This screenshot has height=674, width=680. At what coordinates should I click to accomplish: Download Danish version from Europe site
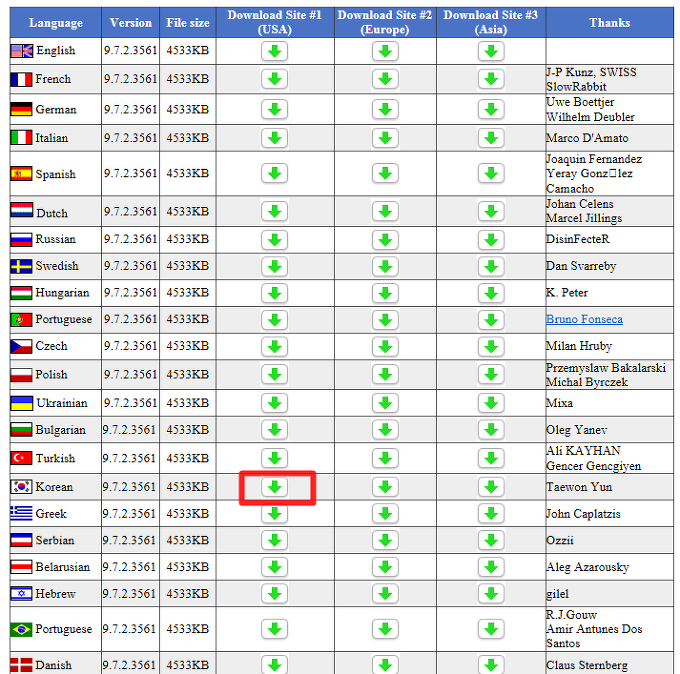pos(385,665)
